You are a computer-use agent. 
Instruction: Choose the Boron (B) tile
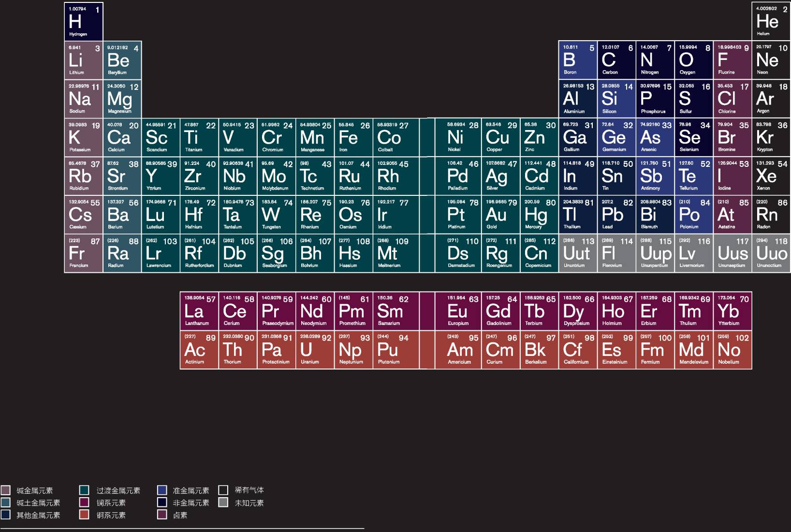pyautogui.click(x=578, y=60)
